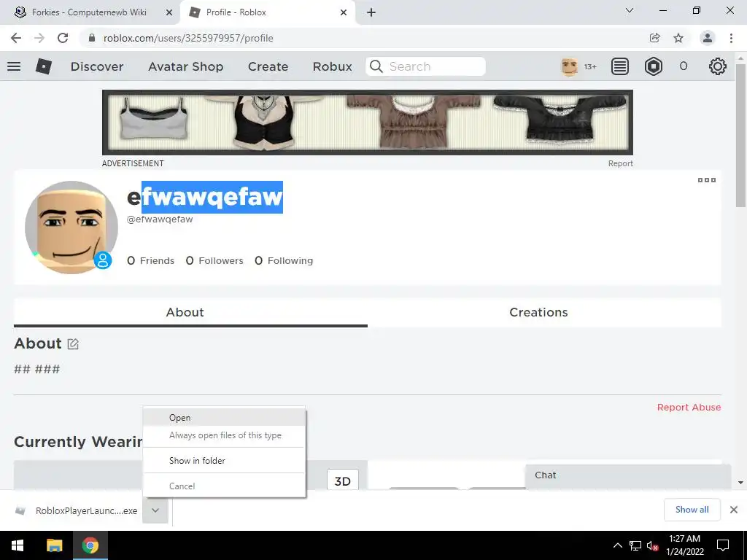747x560 pixels.
Task: Click RobloxPlayerLauncher exe download item
Action: click(77, 510)
